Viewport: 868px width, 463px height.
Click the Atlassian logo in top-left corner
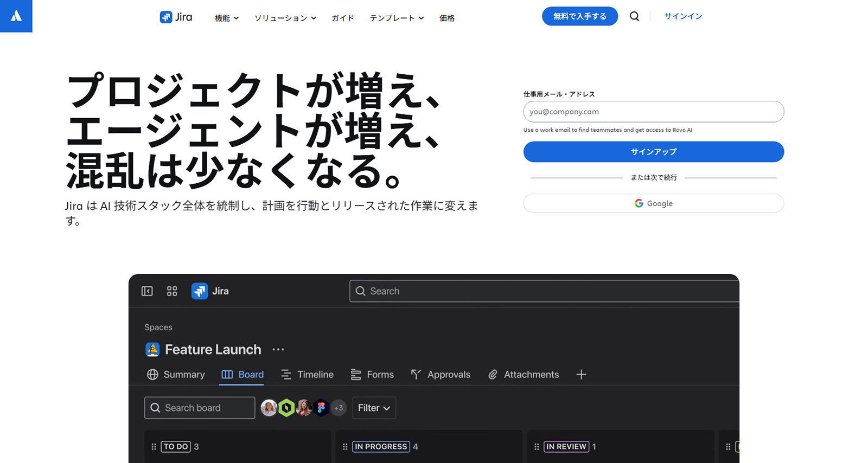click(x=16, y=16)
